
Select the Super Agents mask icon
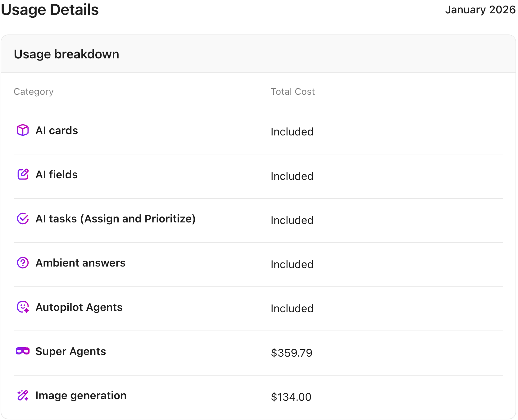(22, 351)
